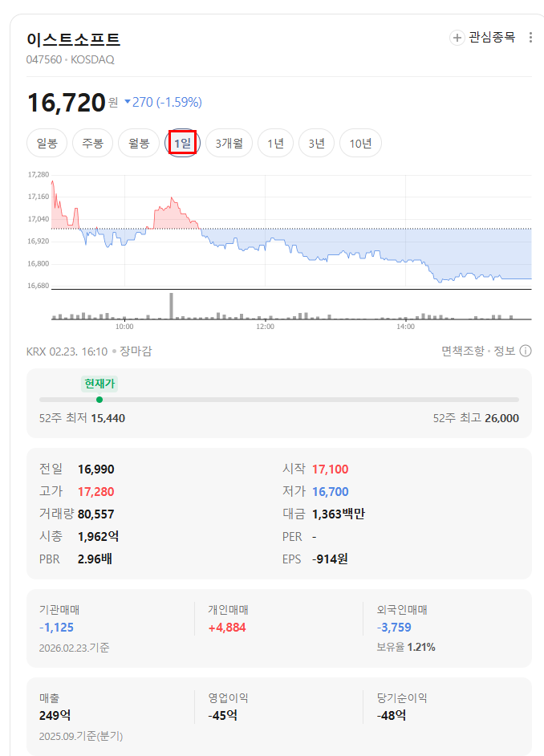Click the 당기순이익 value -48억
Image resolution: width=544 pixels, height=756 pixels.
click(x=392, y=716)
